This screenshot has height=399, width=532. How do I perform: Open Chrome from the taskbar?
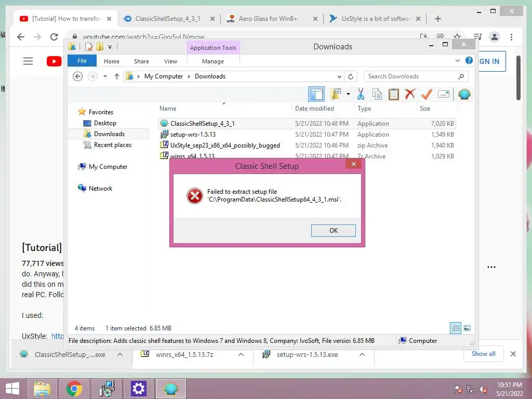(74, 389)
